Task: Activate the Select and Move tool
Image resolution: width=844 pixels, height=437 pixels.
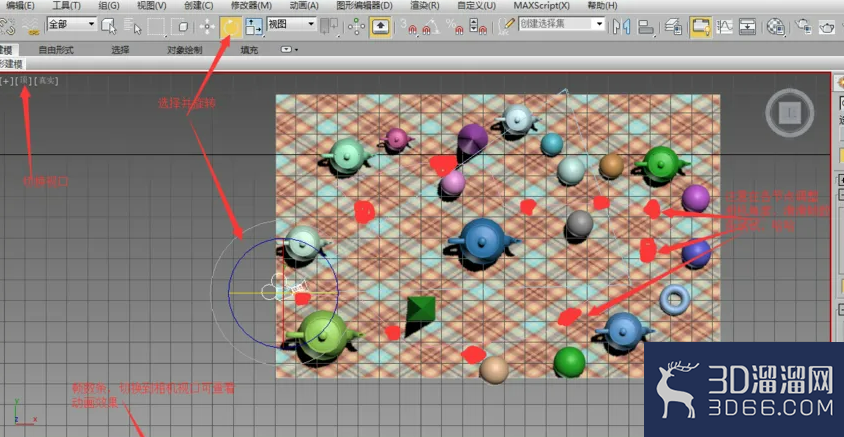Action: click(x=207, y=27)
